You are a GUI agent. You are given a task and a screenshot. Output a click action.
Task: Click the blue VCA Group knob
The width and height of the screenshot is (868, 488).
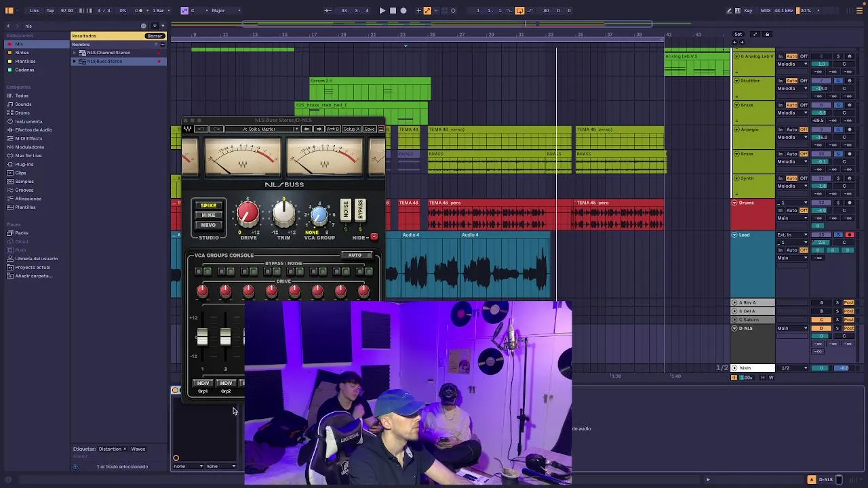[x=319, y=216]
